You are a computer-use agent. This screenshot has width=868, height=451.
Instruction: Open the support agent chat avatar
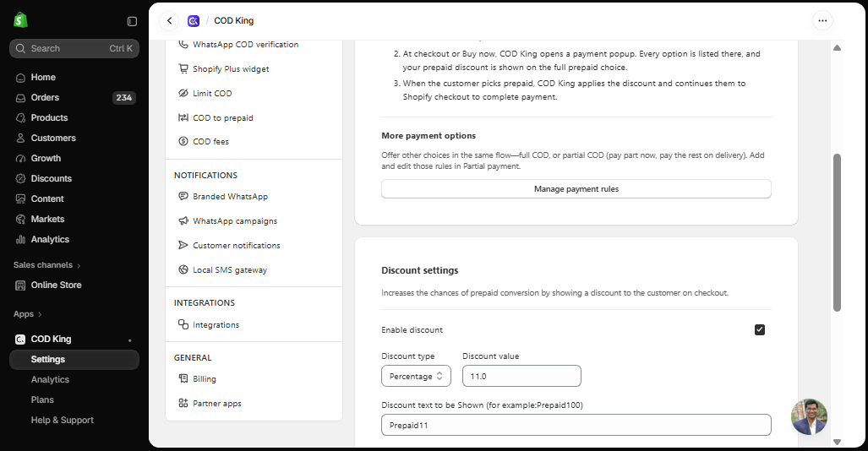(809, 416)
